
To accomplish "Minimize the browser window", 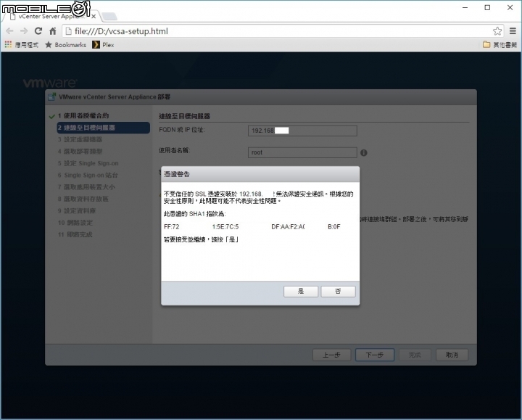I will coord(465,8).
